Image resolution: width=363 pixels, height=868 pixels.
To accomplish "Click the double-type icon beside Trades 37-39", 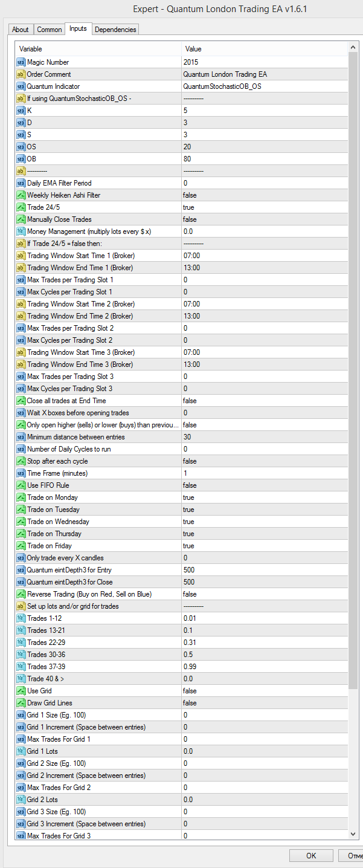I will point(21,667).
